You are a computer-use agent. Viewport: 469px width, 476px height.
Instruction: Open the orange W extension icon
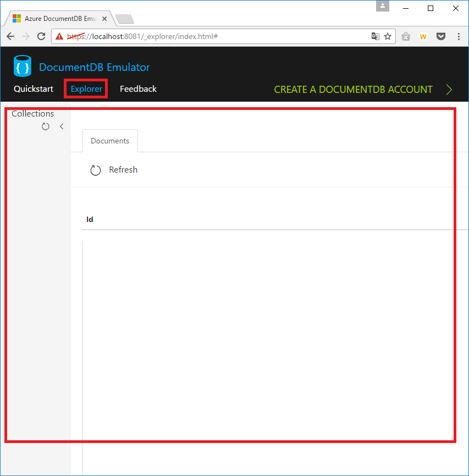423,36
